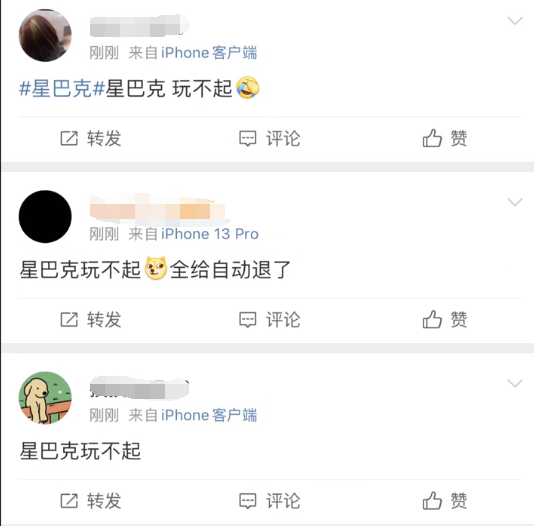This screenshot has width=545, height=526.
Task: View profile of the cartoon dog avatar
Action: [45, 398]
